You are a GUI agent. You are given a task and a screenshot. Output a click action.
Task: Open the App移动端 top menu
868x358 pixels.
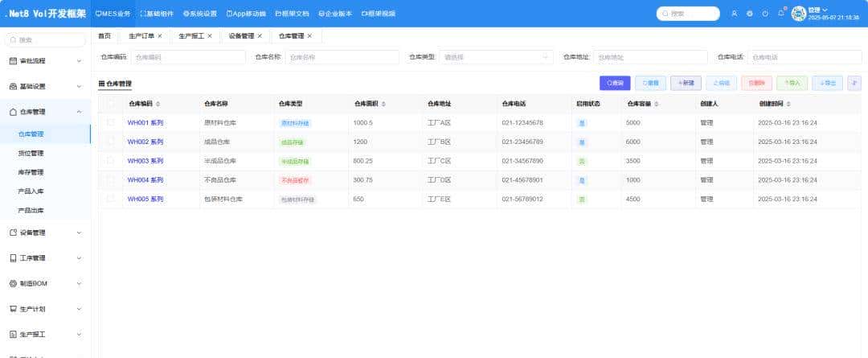pos(246,14)
